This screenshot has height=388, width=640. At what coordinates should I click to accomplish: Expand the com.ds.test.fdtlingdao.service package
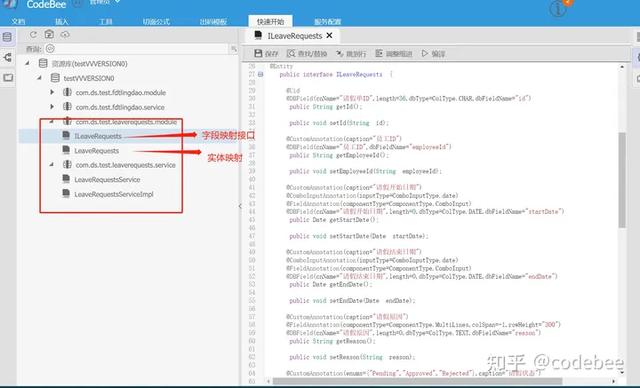coord(52,106)
